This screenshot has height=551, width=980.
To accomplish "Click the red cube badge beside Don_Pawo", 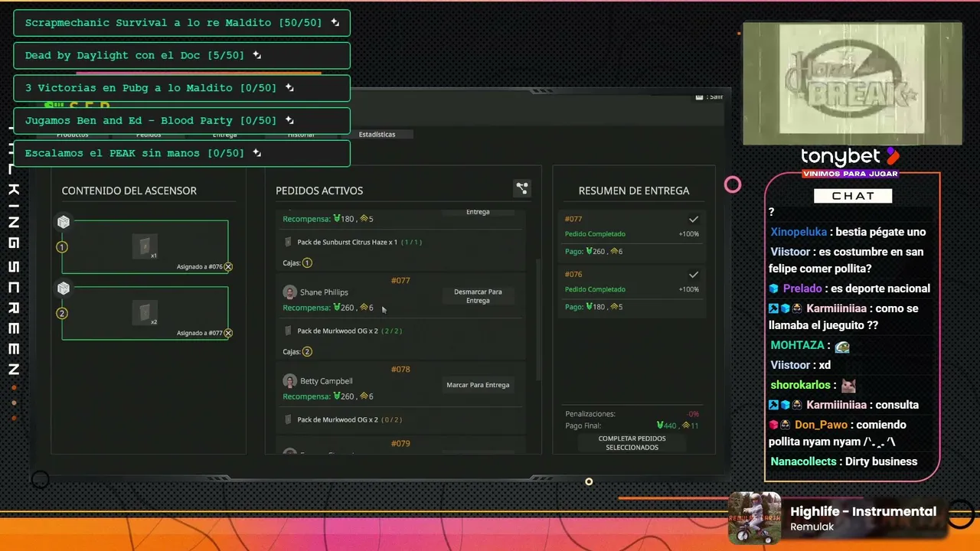I will click(x=774, y=425).
